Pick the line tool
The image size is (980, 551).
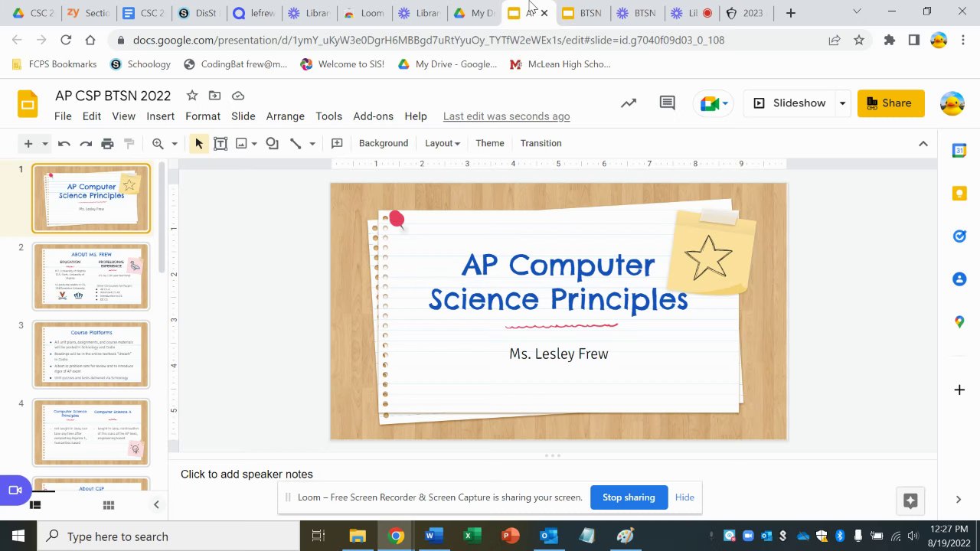pos(296,143)
